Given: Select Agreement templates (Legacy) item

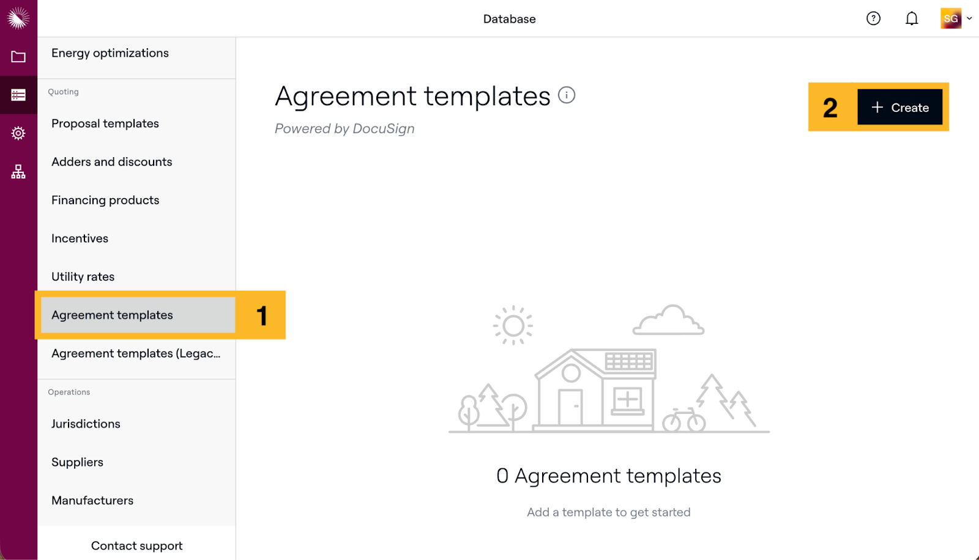Looking at the screenshot, I should point(136,353).
